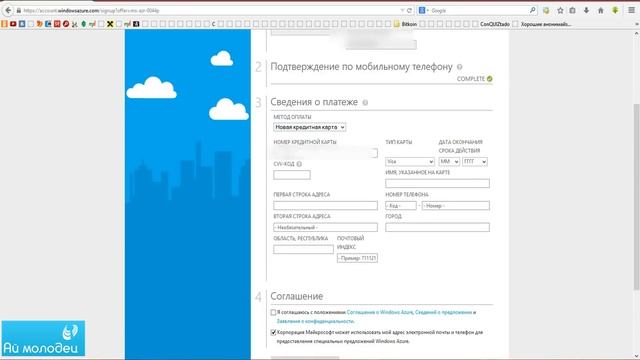Uncheck the Microsoft special offers checkbox
Viewport: 640px width, 360px height.
click(x=273, y=332)
